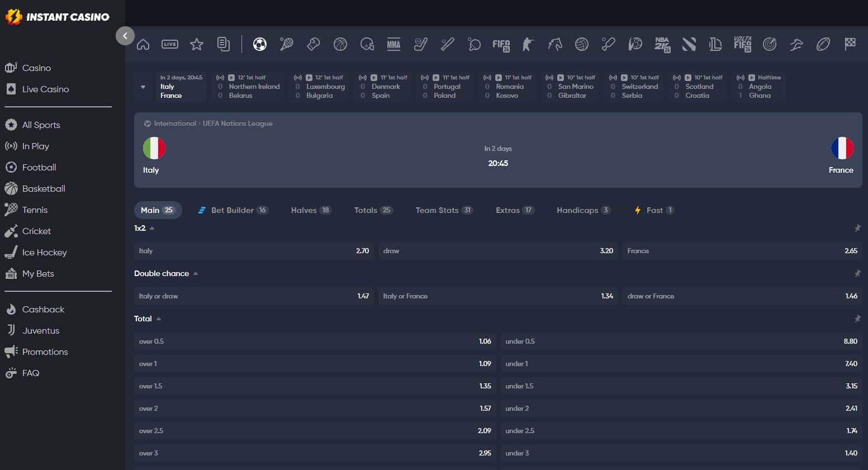Viewport: 868px width, 470px height.
Task: Open Cricket in the left sidebar
Action: 36,231
